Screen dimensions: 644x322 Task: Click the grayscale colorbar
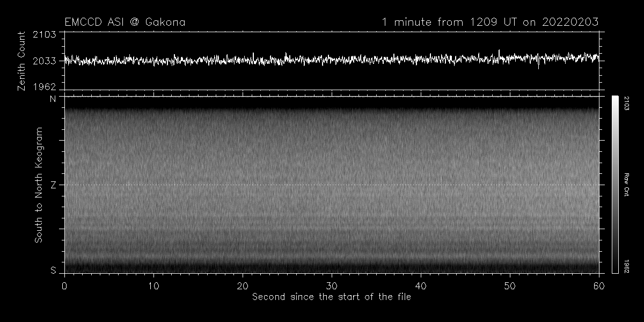tap(616, 185)
